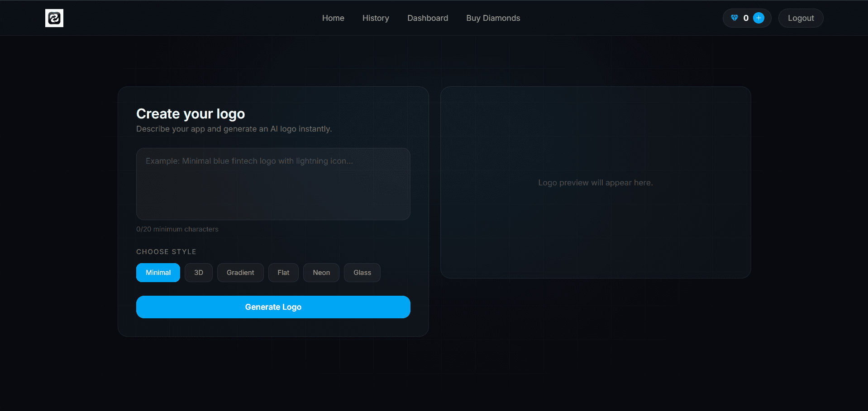Log out using the Logout button

click(801, 18)
